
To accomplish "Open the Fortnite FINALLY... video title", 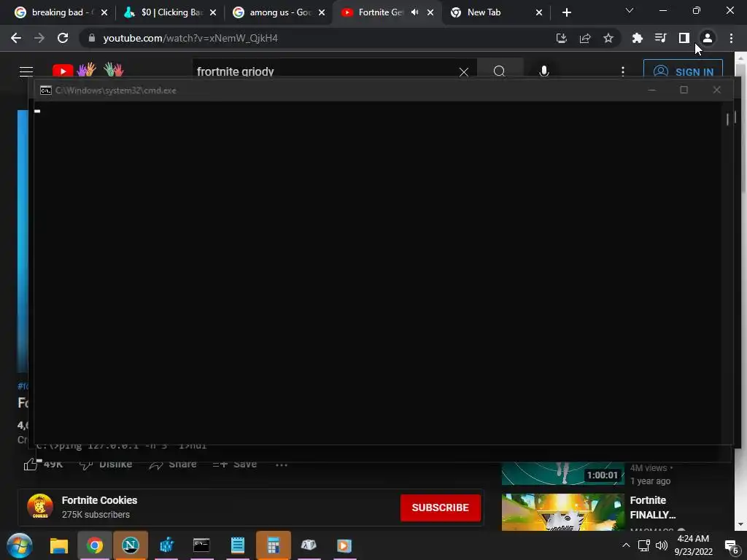I will pyautogui.click(x=652, y=507).
